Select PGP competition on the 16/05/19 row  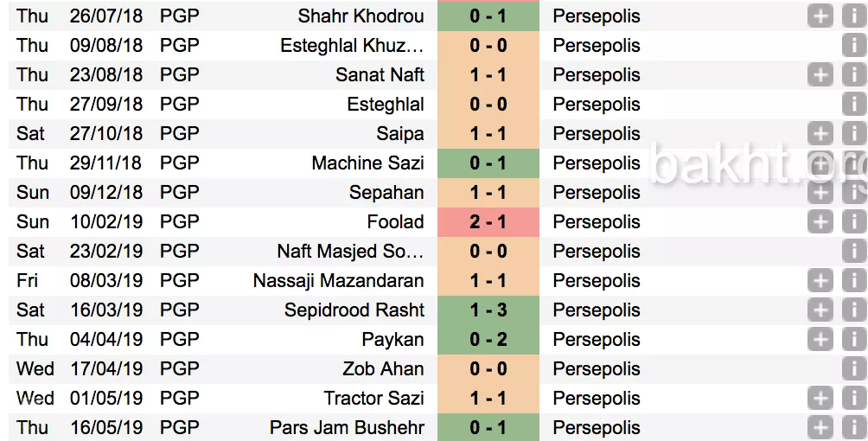click(180, 427)
